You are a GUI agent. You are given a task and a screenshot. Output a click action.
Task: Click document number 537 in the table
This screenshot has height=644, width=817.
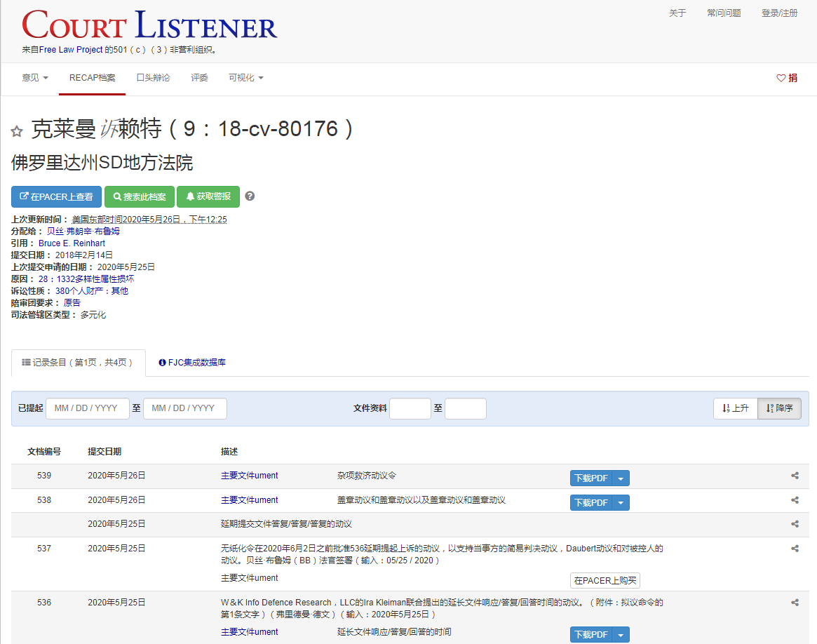pos(44,549)
